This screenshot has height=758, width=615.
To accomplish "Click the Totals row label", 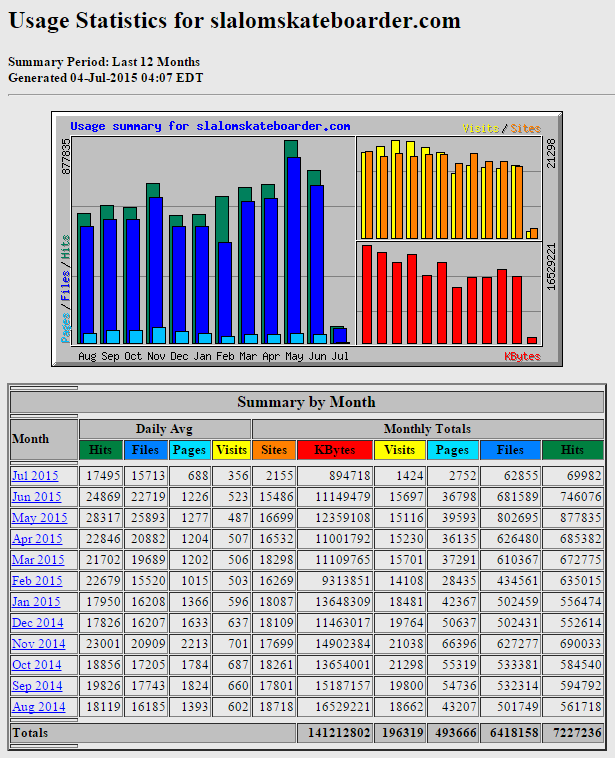I will pos(30,733).
